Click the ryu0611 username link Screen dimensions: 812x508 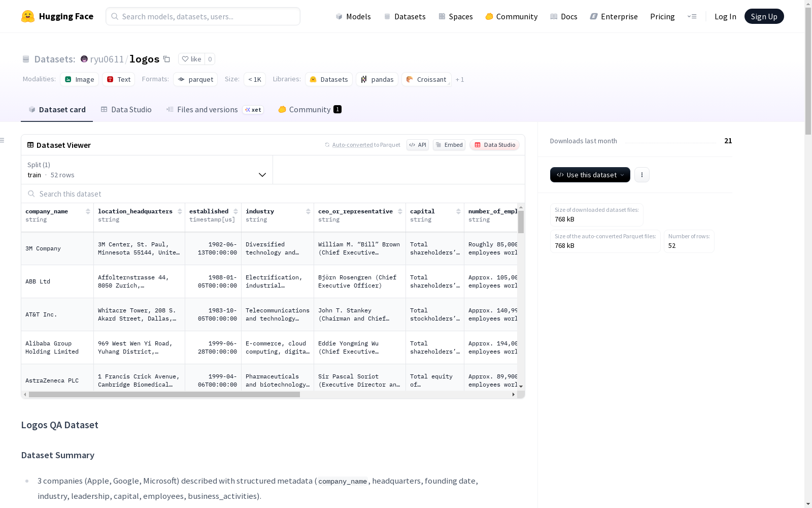click(x=107, y=59)
